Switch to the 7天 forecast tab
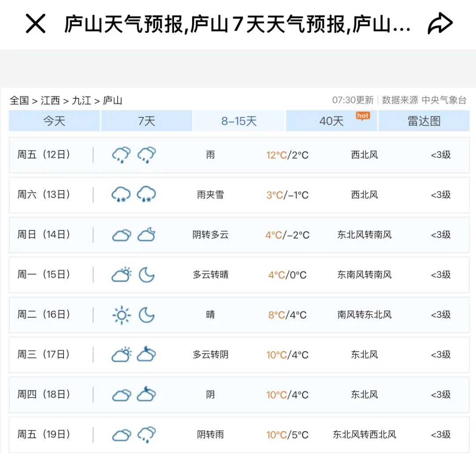 point(147,121)
